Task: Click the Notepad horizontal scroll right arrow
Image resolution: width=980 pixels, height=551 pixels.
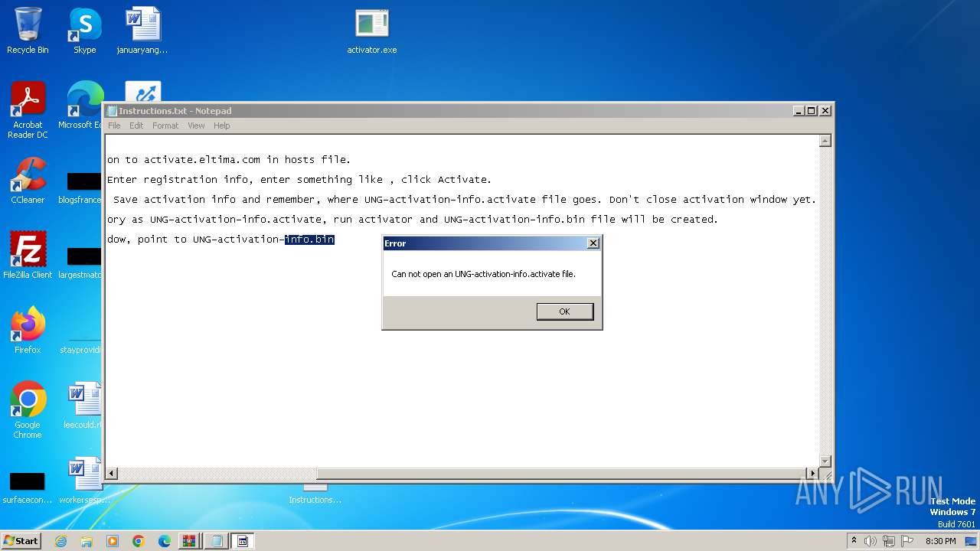Action: click(813, 474)
